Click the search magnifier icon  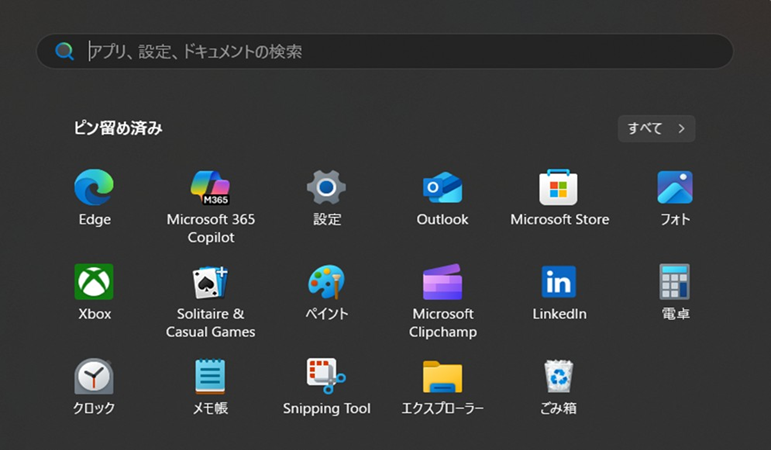click(65, 51)
